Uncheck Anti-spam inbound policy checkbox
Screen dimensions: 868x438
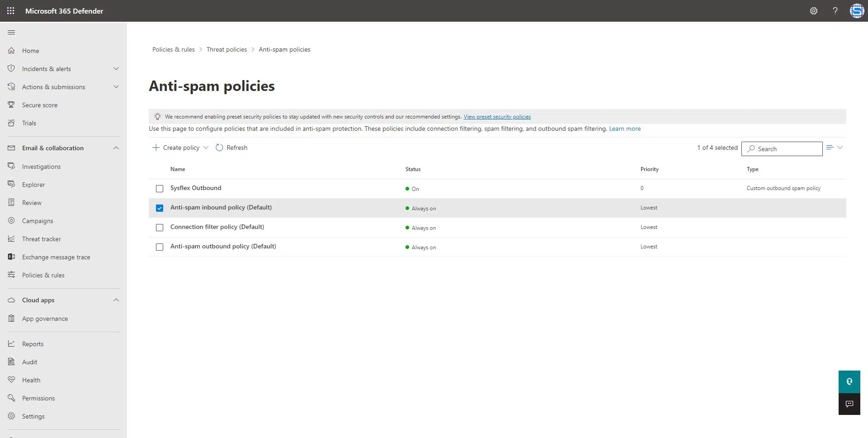tap(160, 208)
